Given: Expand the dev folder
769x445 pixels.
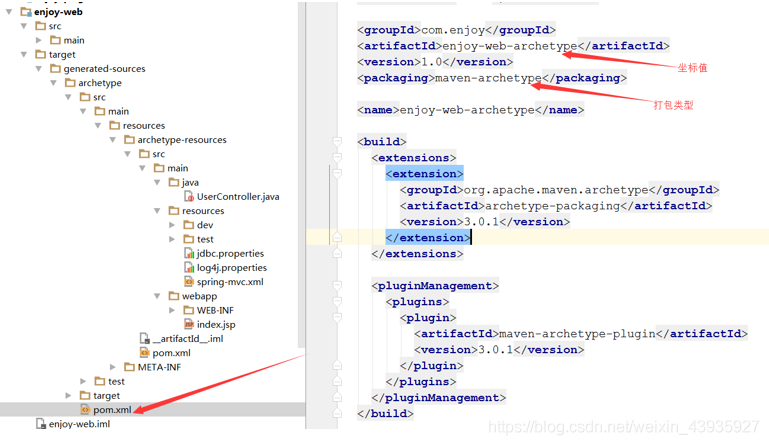Looking at the screenshot, I should pyautogui.click(x=172, y=225).
